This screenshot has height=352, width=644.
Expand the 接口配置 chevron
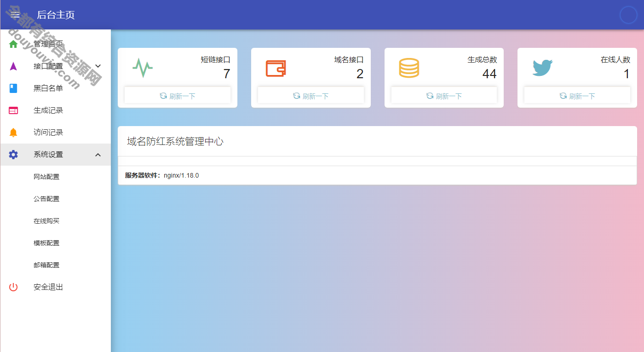click(x=98, y=66)
